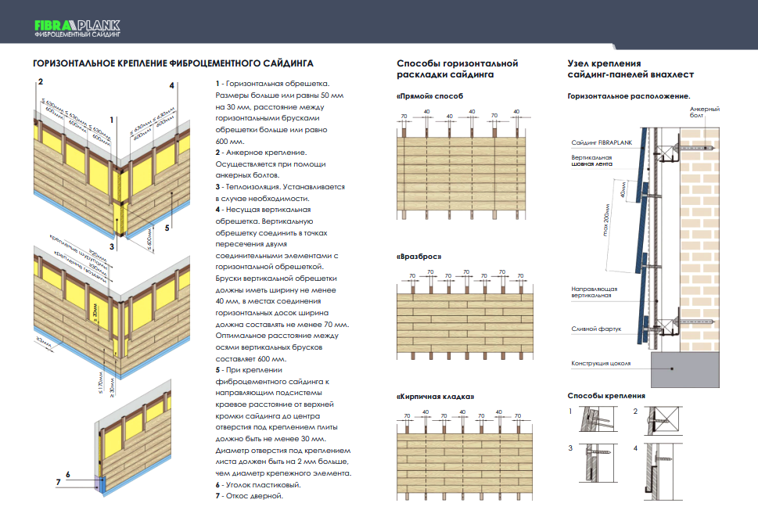Click heading 'Способы горизонтальной раскладки сайдинга'
758x532 pixels.
click(x=458, y=69)
